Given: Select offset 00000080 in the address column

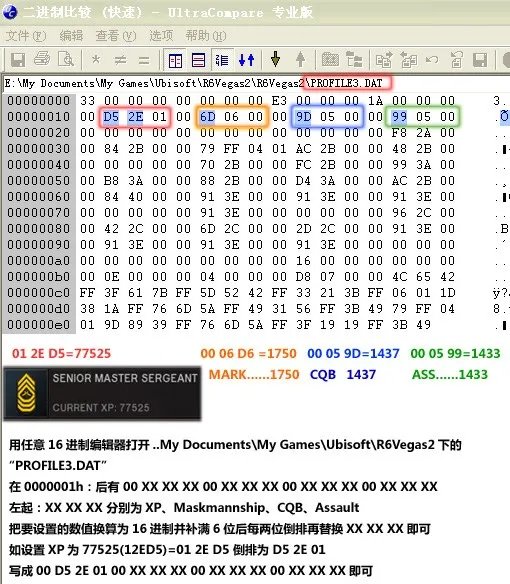Looking at the screenshot, I should pos(39,229).
